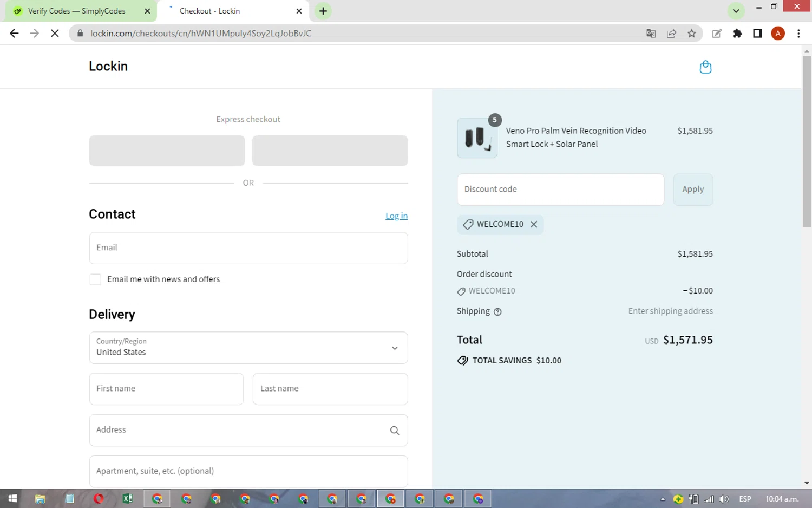812x508 pixels.
Task: Click the Veno Pro smart lock product thumbnail
Action: (x=477, y=138)
